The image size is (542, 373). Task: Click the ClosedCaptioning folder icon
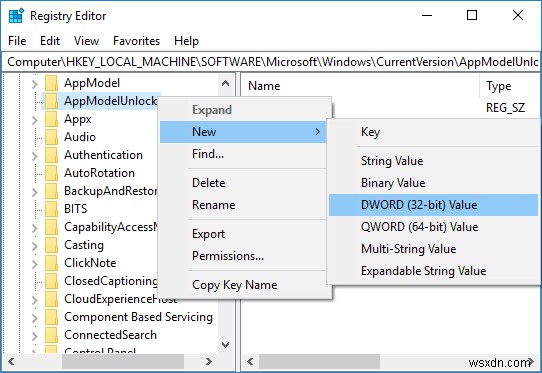click(x=51, y=281)
